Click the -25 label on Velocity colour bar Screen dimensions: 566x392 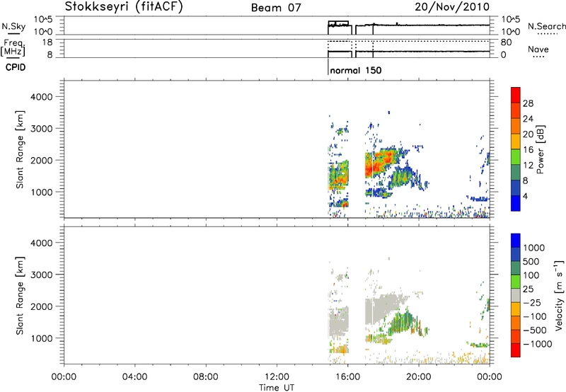pyautogui.click(x=532, y=303)
